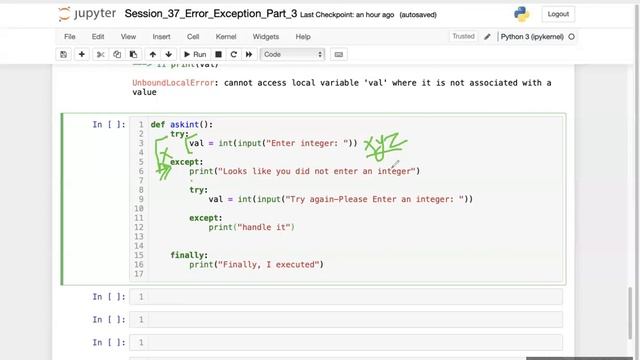Click the 'Finally, I executed' print line
This screenshot has width=640, height=360.
(x=256, y=264)
